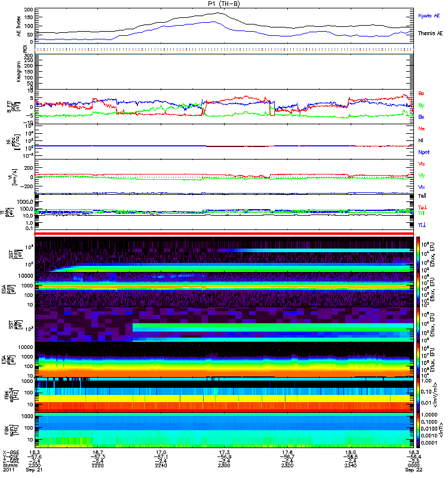
Task: Select the 'Themis AE' legend label
Action: click(x=430, y=33)
